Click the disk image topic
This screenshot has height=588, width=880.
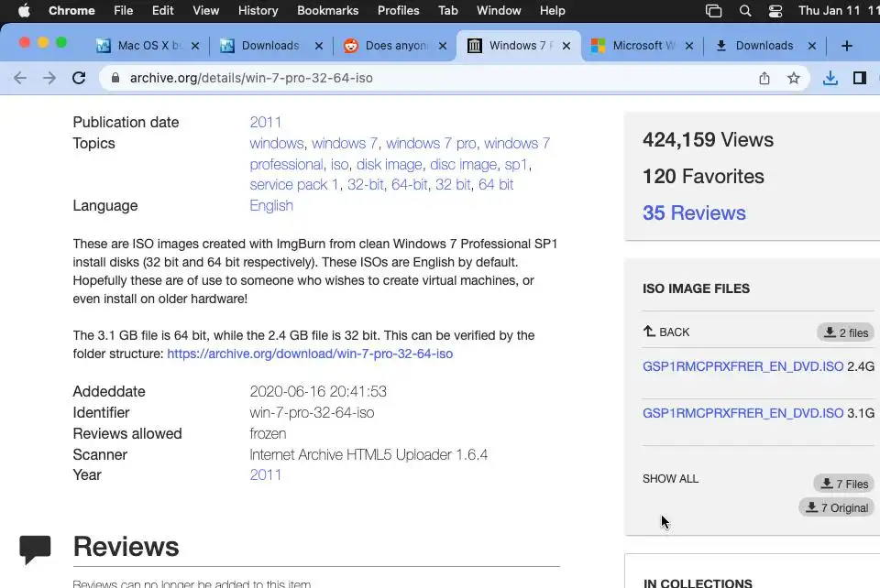[x=389, y=164]
